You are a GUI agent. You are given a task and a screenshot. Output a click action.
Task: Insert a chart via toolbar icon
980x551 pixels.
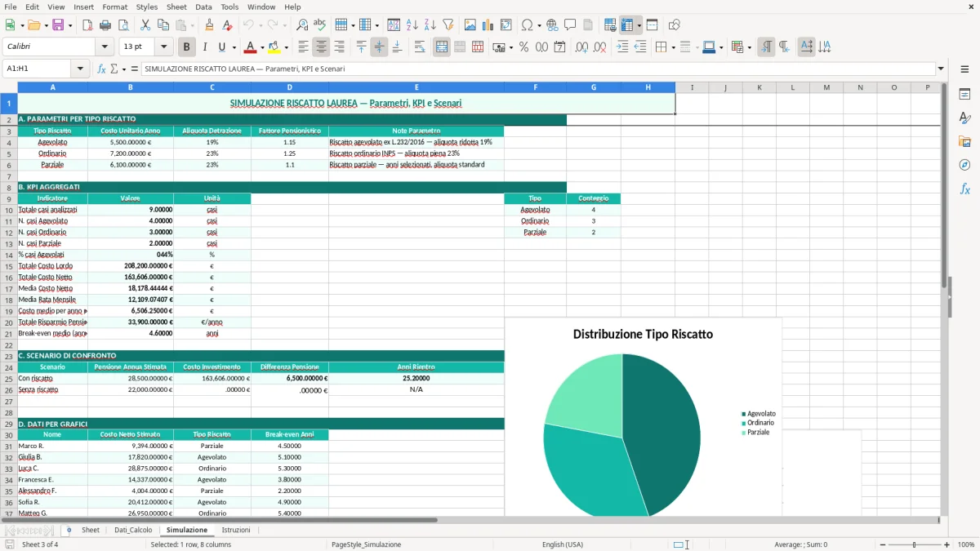pos(488,25)
